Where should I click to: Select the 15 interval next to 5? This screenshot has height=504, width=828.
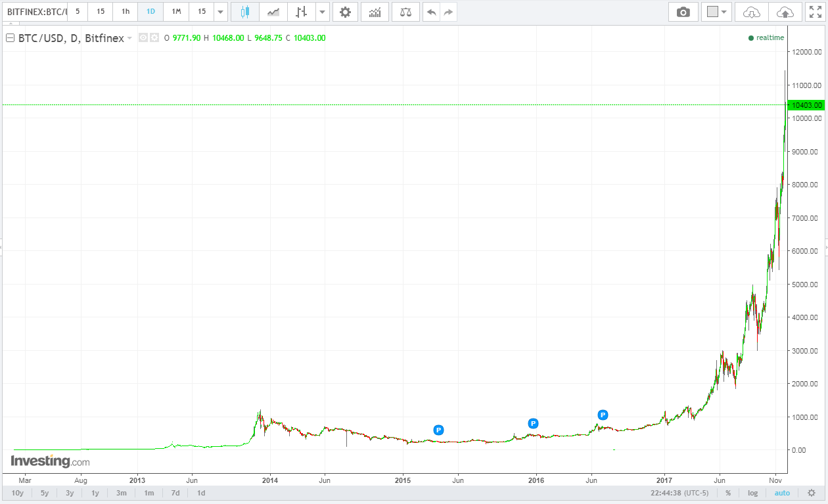click(101, 12)
